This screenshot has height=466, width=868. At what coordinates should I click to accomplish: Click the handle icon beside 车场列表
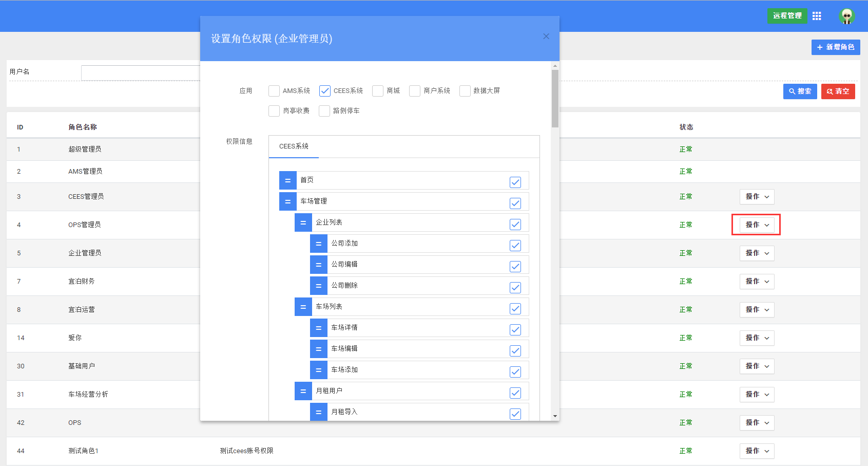(303, 307)
